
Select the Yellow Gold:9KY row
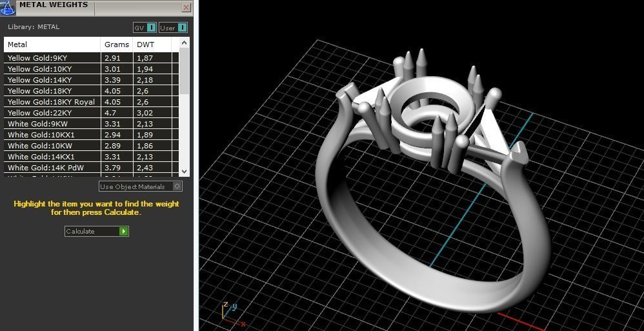coord(91,58)
